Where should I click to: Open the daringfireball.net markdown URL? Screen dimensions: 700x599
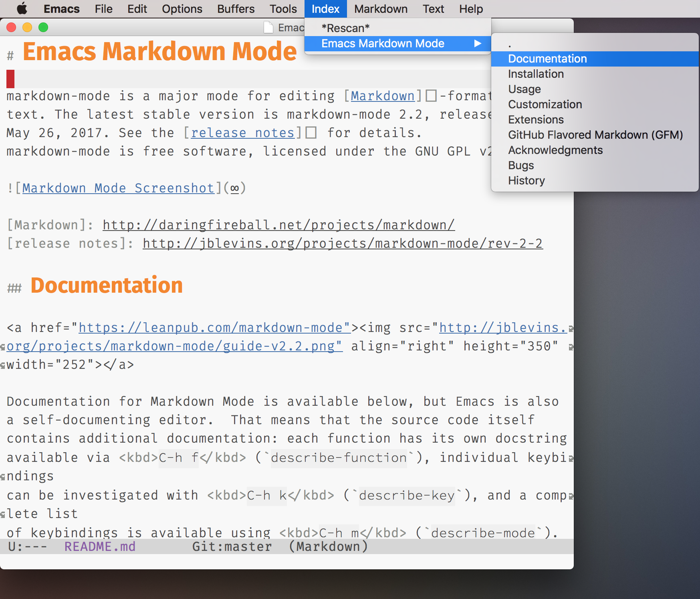coord(279,225)
